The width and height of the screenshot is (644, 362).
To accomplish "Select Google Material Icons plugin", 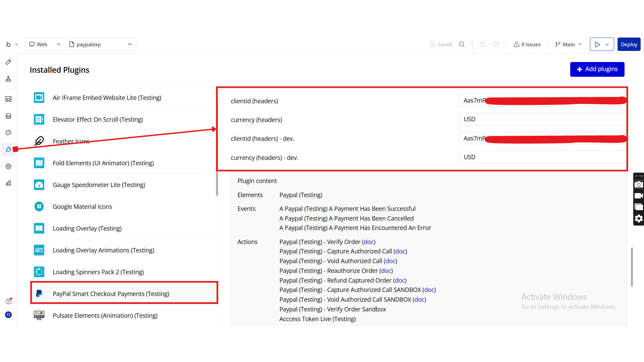I will click(82, 206).
